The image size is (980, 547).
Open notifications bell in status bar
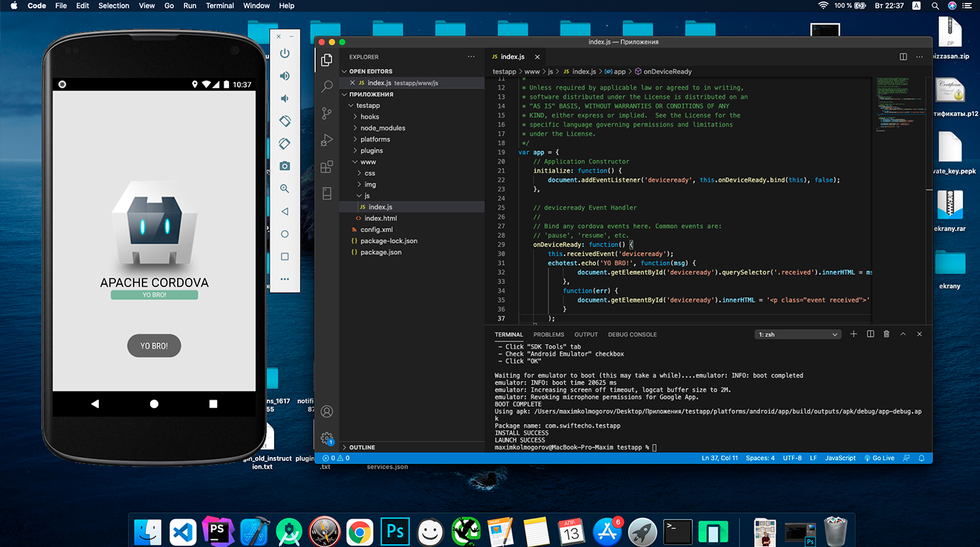(922, 458)
